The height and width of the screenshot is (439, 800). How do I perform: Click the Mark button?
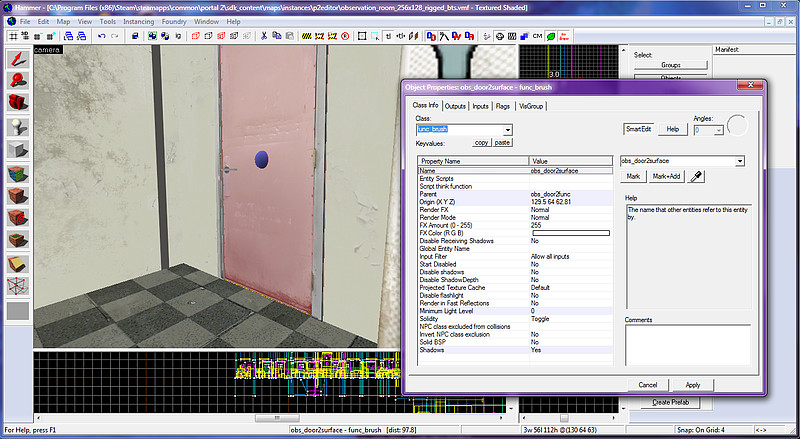coord(633,177)
